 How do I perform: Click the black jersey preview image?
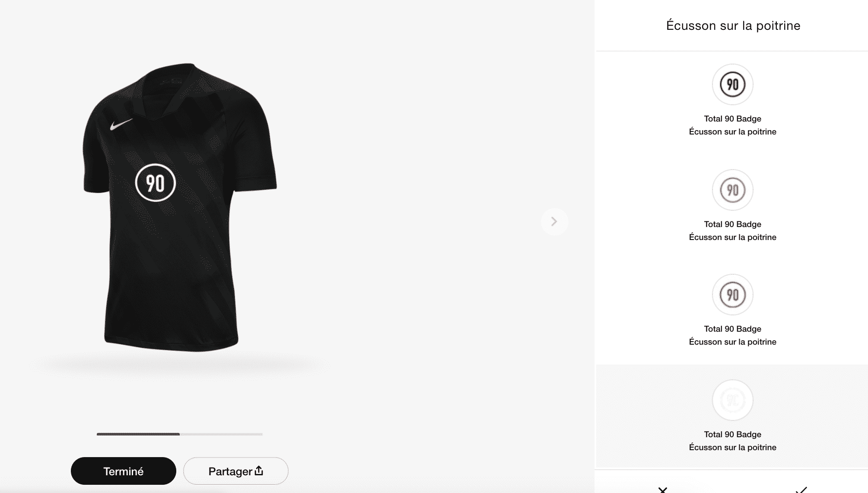(x=180, y=208)
